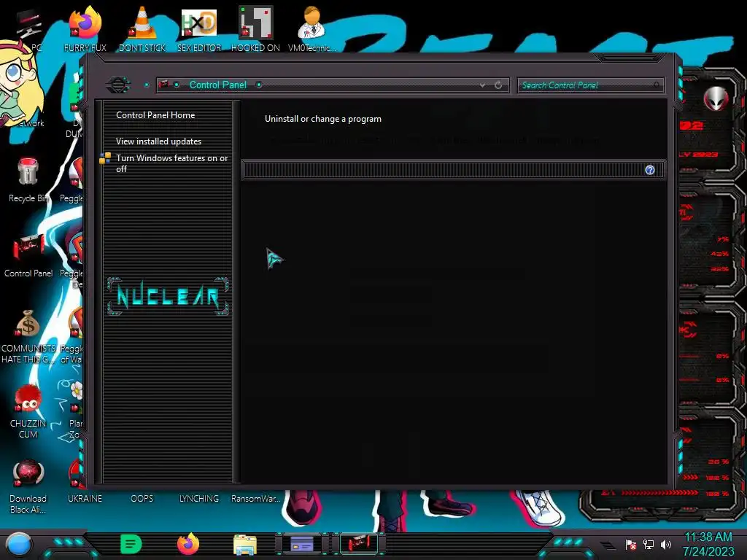Viewport: 747px width, 560px height.
Task: Click the Uninstall or change a program heading
Action: pyautogui.click(x=323, y=119)
